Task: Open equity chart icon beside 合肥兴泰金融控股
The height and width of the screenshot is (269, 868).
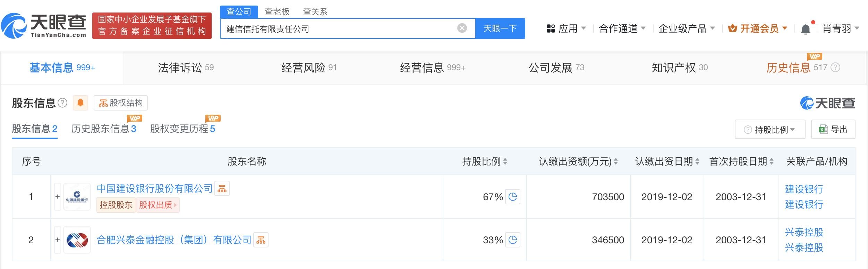Action: click(x=261, y=240)
